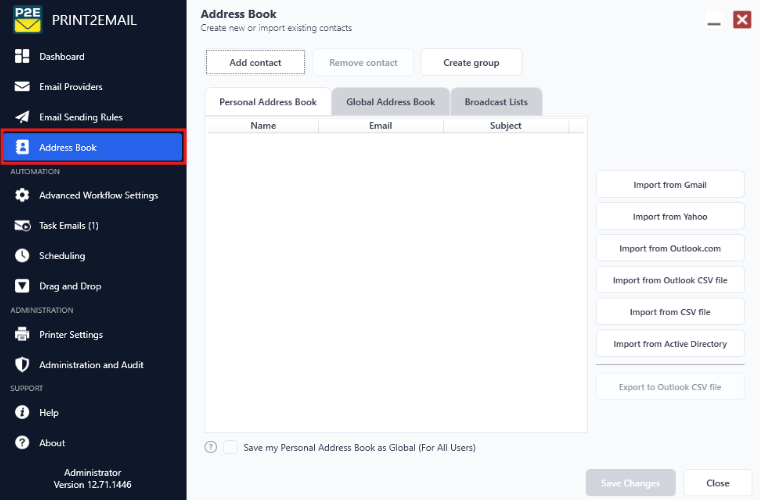Open Dashboard from the sidebar

pos(93,56)
